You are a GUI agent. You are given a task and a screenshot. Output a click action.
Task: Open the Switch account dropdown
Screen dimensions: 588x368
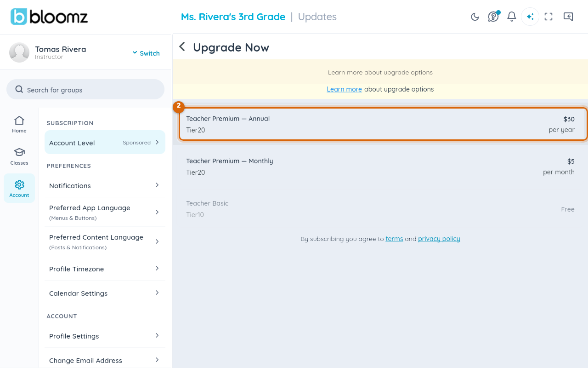(146, 53)
